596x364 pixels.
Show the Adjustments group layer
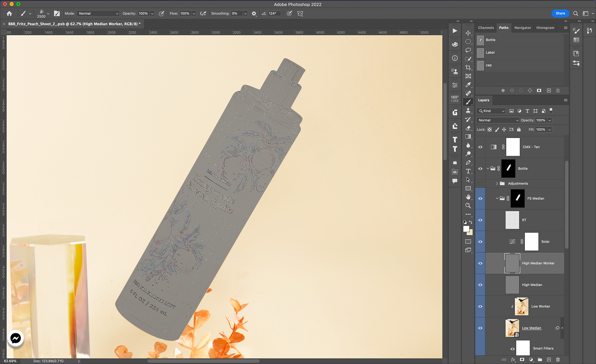pos(480,184)
